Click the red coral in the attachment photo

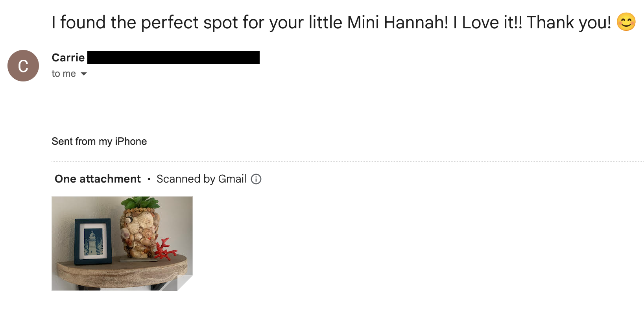point(164,249)
